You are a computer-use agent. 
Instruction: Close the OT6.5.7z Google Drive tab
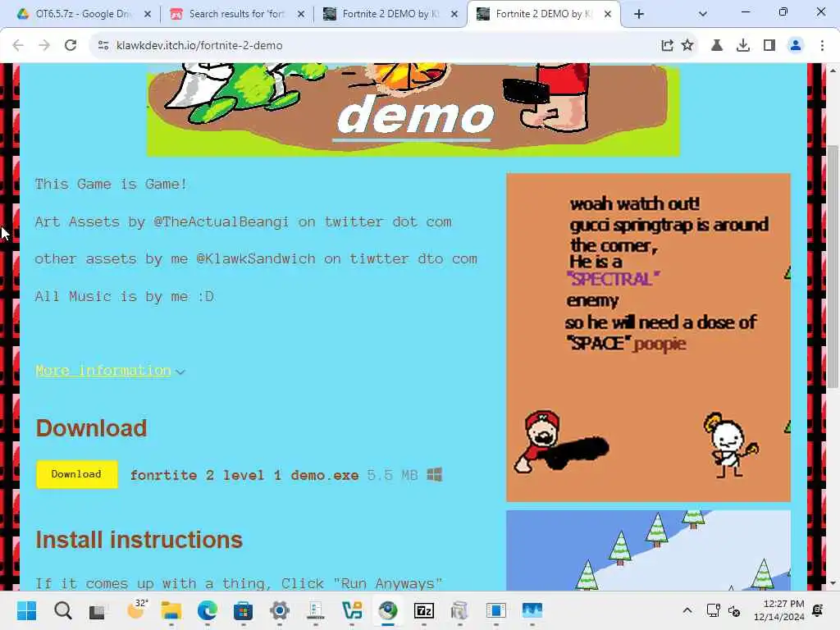148,14
